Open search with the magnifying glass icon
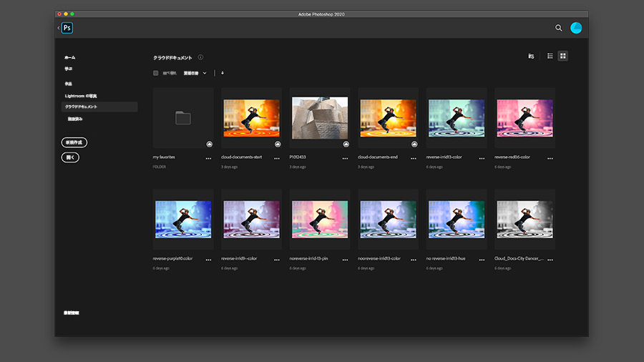 click(x=559, y=28)
